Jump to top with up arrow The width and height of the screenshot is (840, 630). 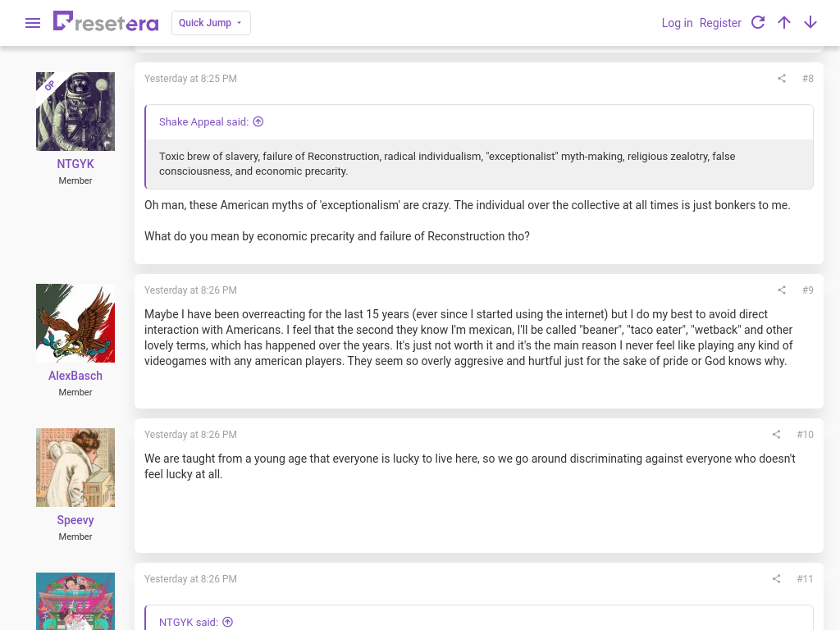(783, 22)
